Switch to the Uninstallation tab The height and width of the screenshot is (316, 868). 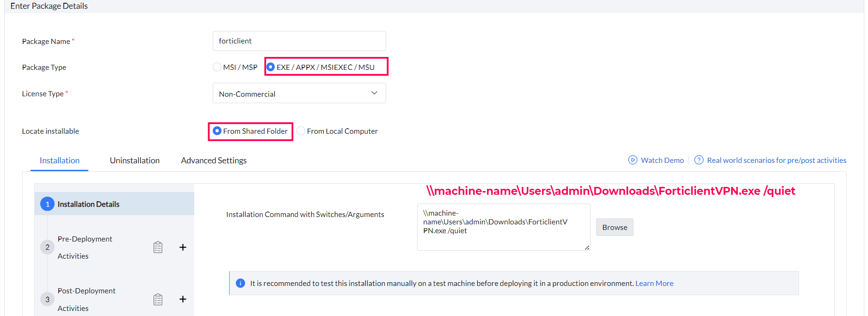coord(135,161)
